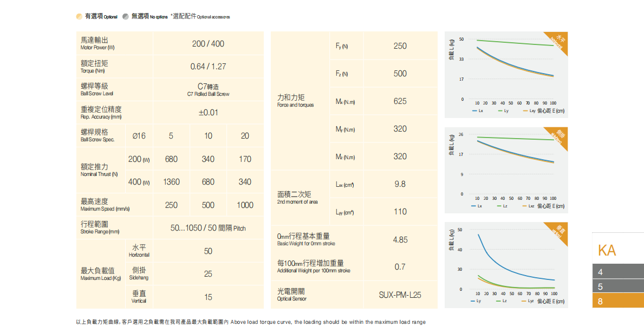Click the maximum speed value 1000

pos(245,205)
